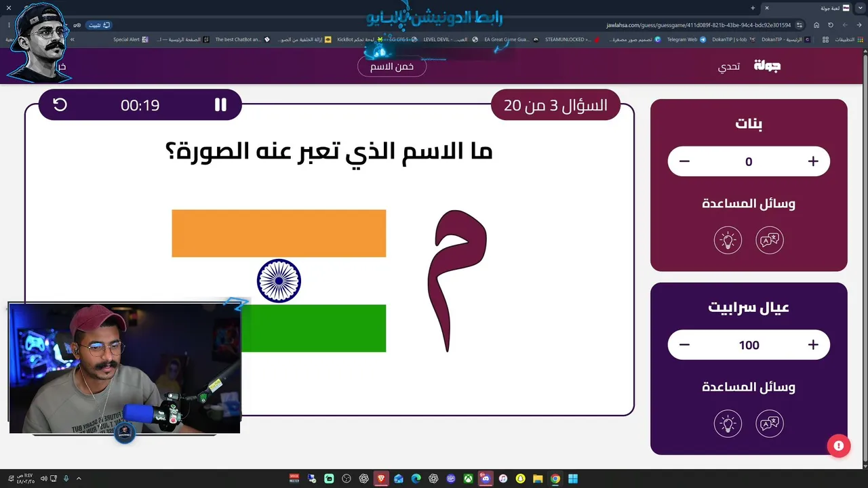Click the browser address bar URL
Image resolution: width=868 pixels, height=488 pixels.
[x=698, y=25]
